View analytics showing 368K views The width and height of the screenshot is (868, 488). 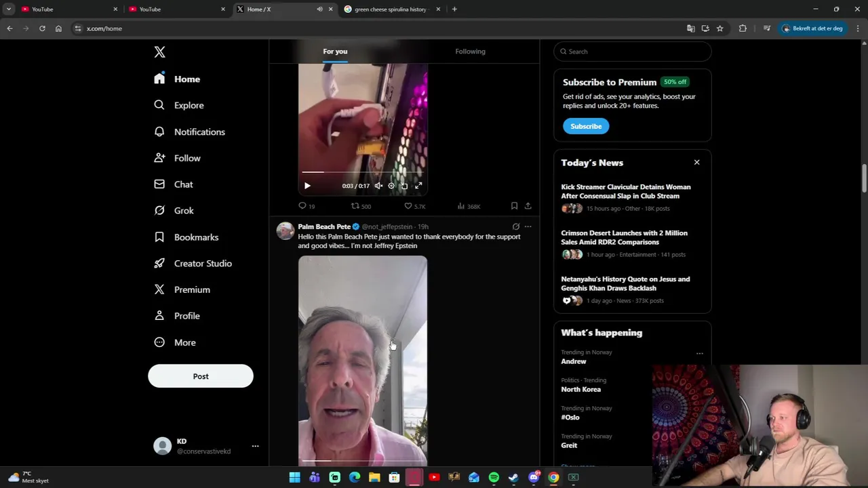469,206
